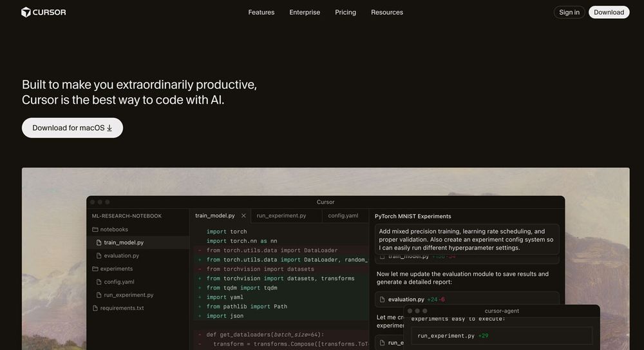Open config.yaml in the file tree
The image size is (644, 350).
click(119, 282)
